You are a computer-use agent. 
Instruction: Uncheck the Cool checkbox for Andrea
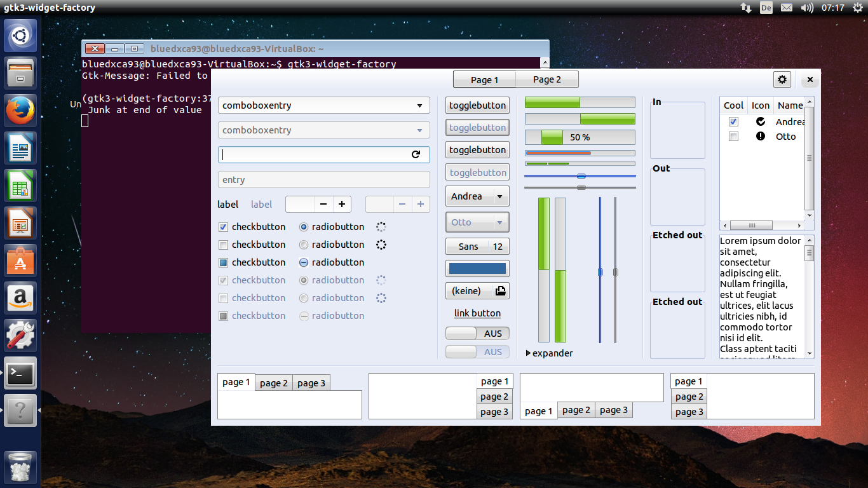click(x=733, y=121)
